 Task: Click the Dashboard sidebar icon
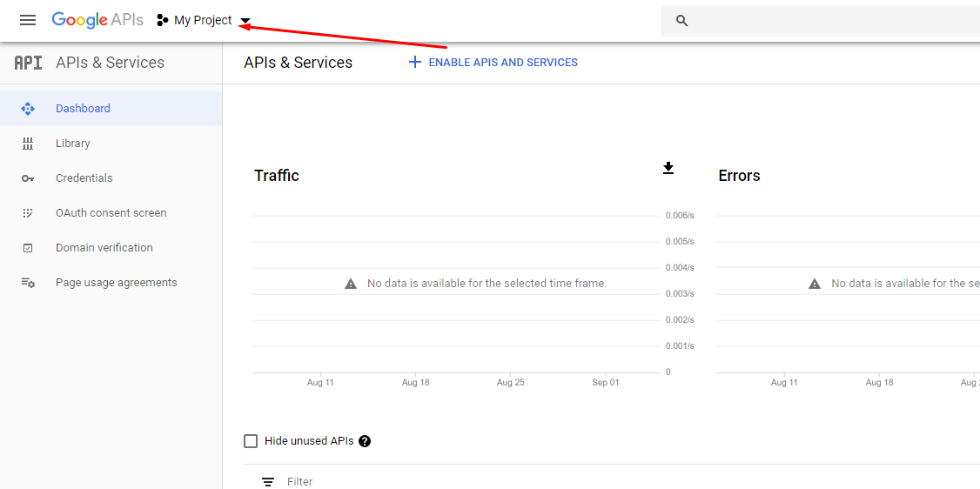coord(28,109)
